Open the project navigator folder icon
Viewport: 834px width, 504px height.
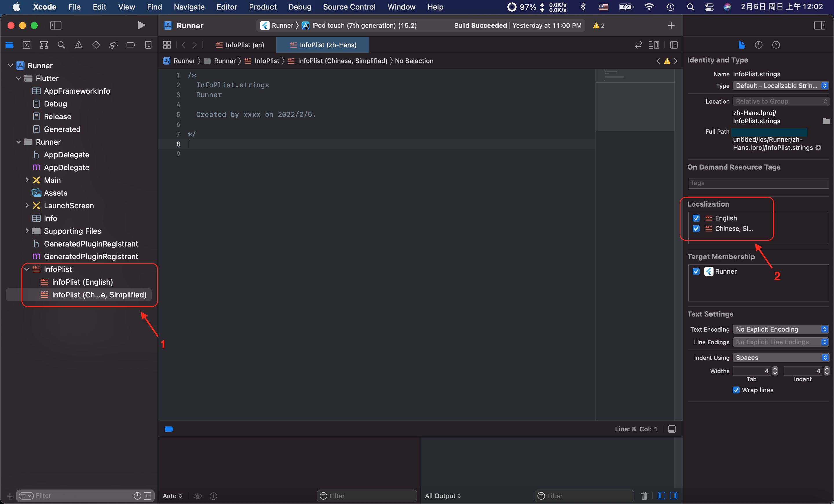click(x=9, y=45)
